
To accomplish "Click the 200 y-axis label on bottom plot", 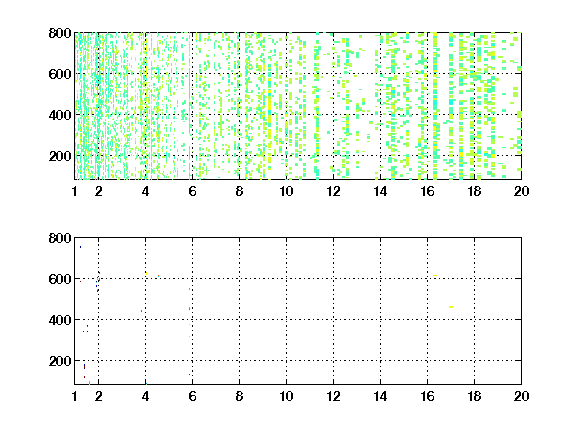I will [60, 361].
